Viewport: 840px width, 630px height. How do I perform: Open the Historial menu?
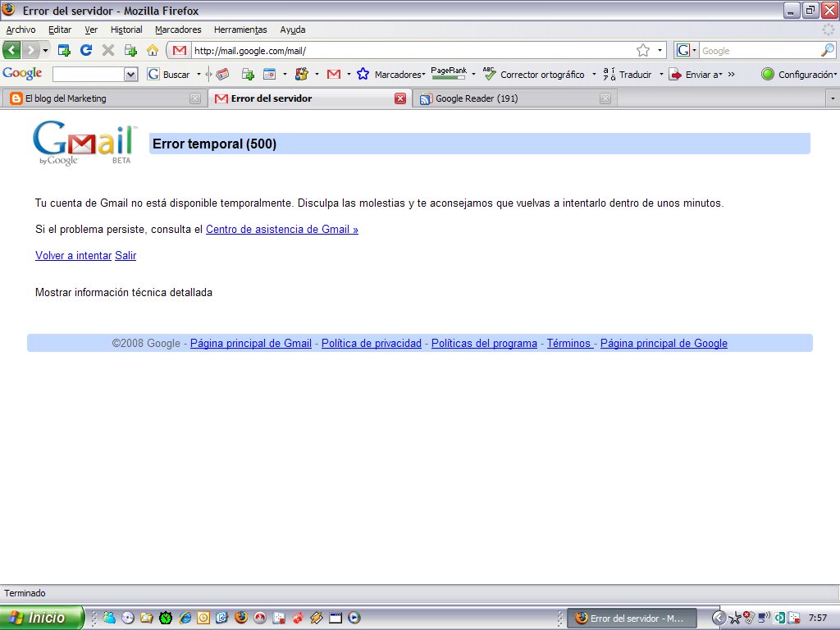(x=126, y=30)
